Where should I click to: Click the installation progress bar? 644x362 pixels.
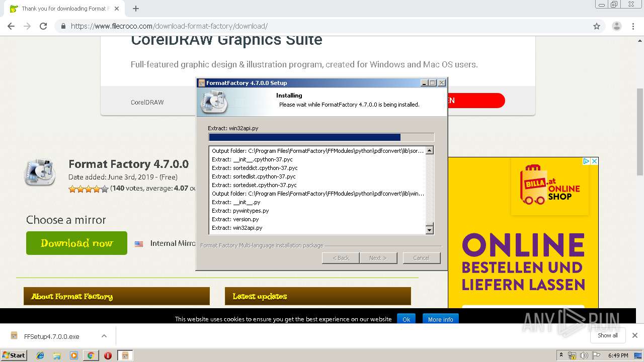pyautogui.click(x=321, y=137)
